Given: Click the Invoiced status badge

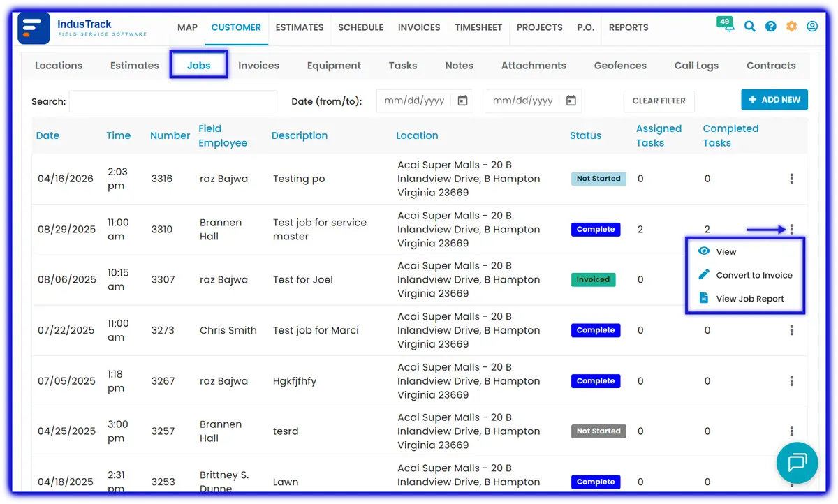Looking at the screenshot, I should coord(593,279).
